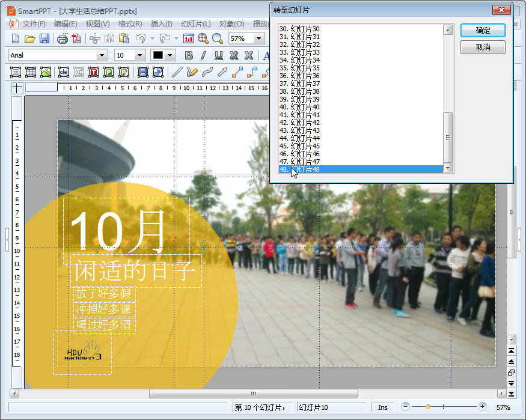Select 幻灯片40 in the slide list
Viewport: 526px width, 420px height.
point(361,107)
